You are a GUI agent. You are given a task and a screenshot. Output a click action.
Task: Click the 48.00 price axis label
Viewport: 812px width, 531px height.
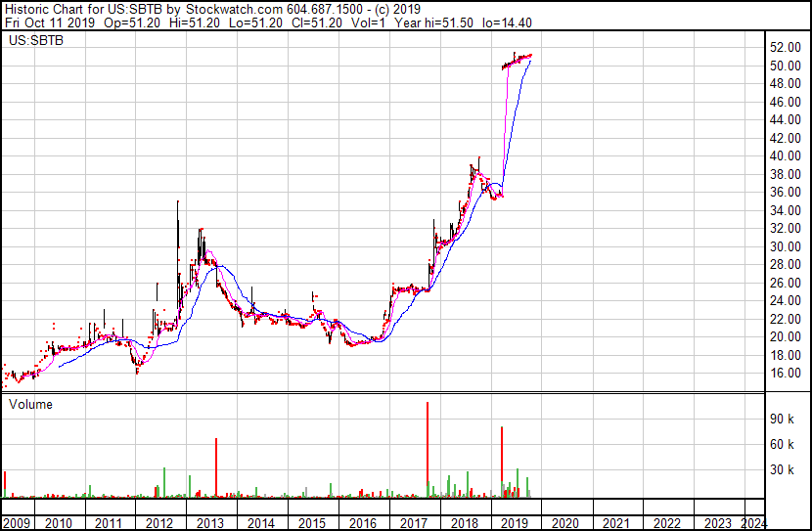pos(785,84)
